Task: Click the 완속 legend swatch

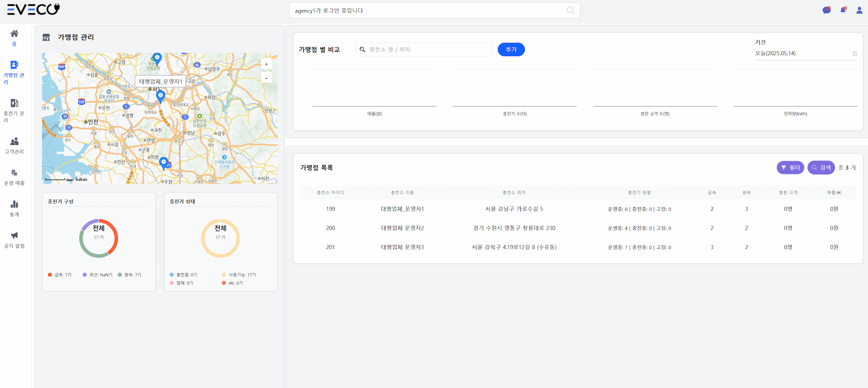Action: tap(120, 274)
